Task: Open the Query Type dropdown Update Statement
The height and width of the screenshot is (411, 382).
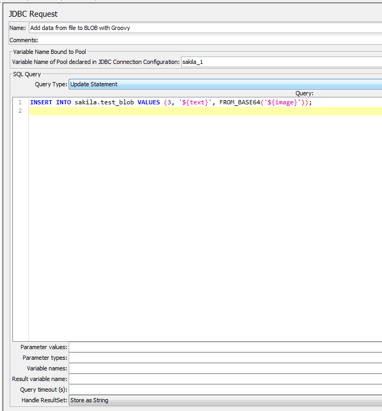Action: [225, 84]
